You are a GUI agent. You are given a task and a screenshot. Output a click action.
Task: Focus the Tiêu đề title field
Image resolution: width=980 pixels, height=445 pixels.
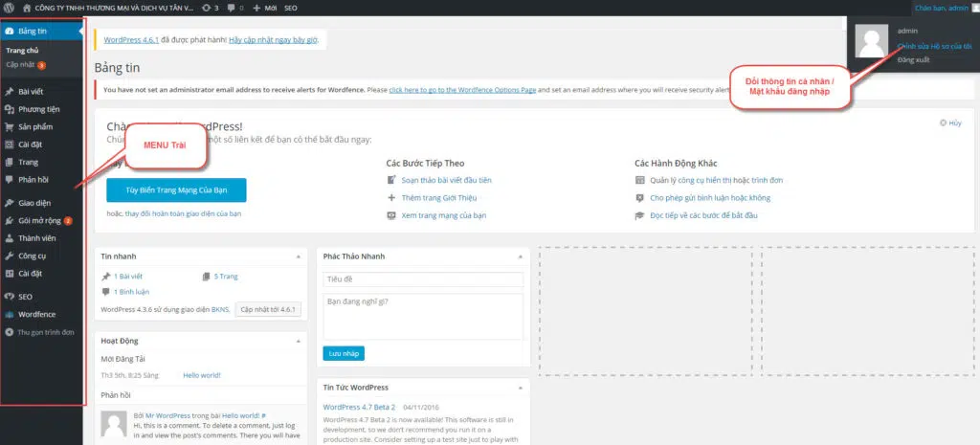point(423,279)
